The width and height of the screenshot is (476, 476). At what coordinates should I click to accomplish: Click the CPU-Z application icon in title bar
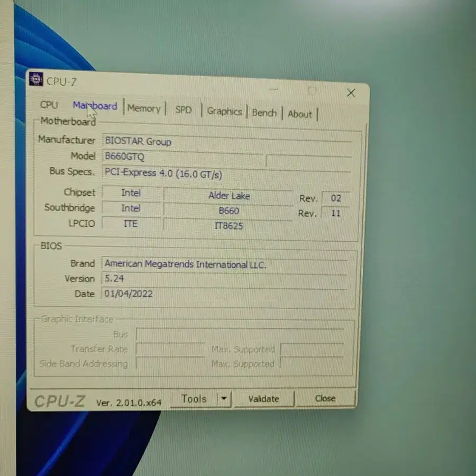coord(36,79)
